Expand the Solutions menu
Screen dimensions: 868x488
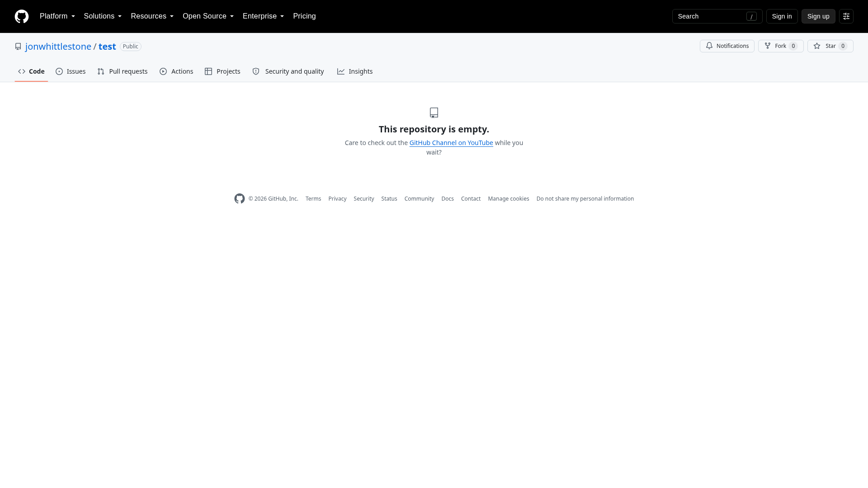click(103, 16)
